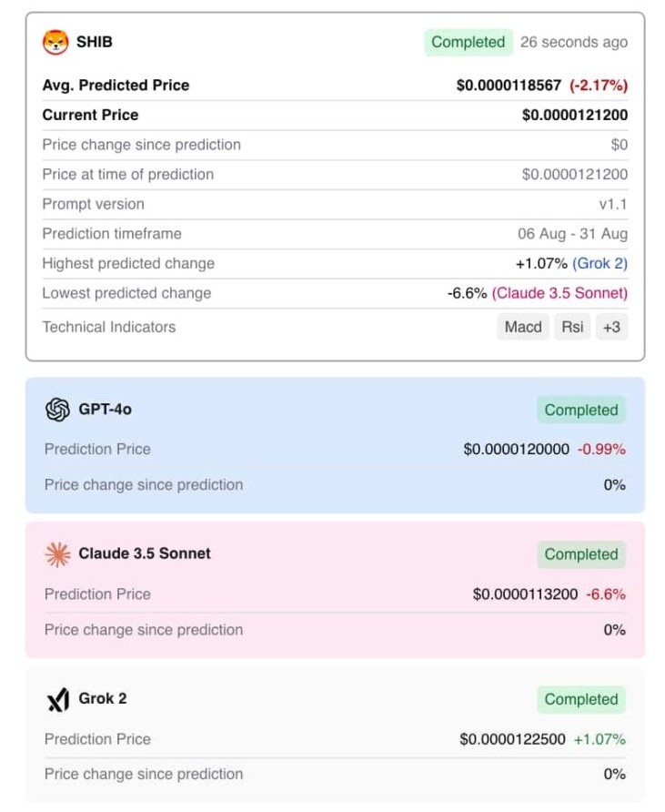Click the SHIB ticker heading
Image resolution: width=665 pixels, height=812 pixels.
pyautogui.click(x=95, y=42)
